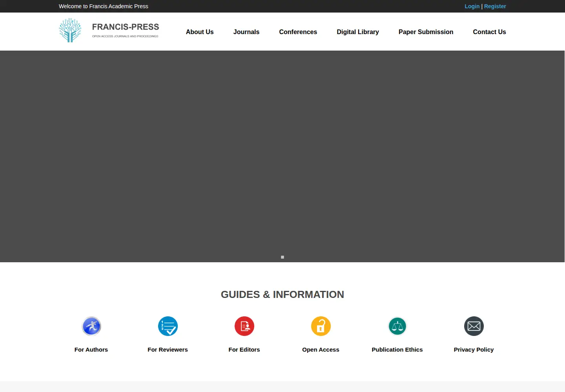Visit the Open Access text link

(321, 350)
